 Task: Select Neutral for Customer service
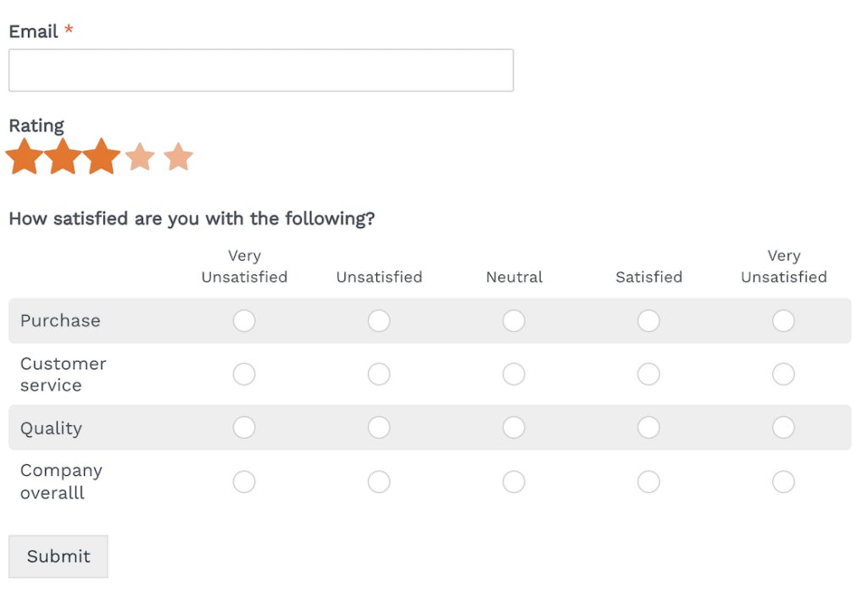point(514,374)
